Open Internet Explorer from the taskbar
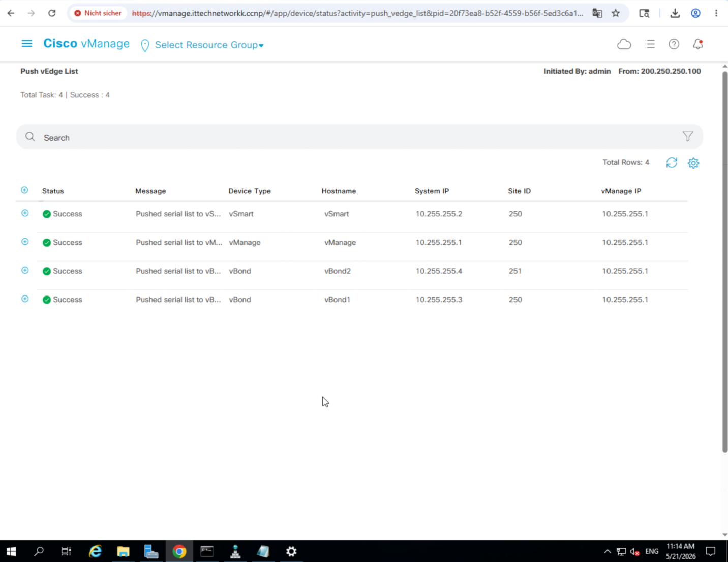This screenshot has width=728, height=562. [95, 551]
